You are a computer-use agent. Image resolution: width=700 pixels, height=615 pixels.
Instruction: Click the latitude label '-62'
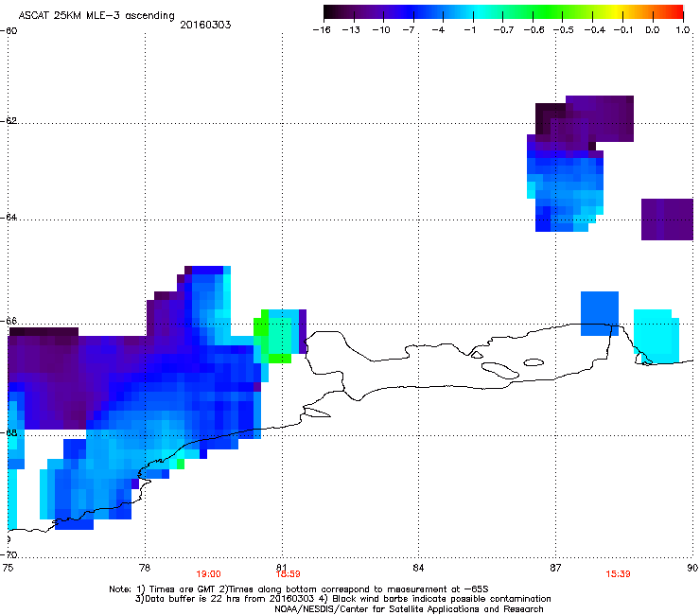(9, 121)
